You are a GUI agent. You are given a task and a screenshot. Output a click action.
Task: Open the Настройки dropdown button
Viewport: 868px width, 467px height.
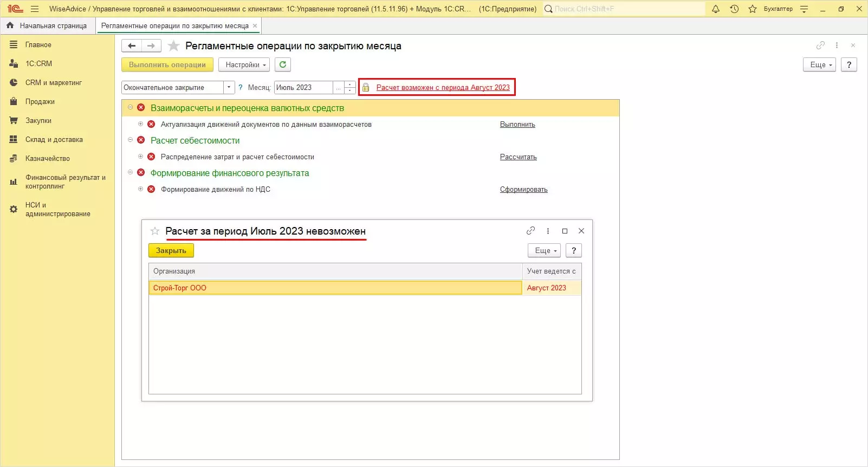click(244, 65)
